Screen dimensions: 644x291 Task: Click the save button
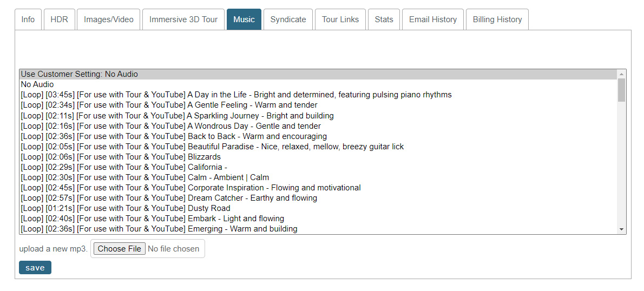click(x=35, y=268)
